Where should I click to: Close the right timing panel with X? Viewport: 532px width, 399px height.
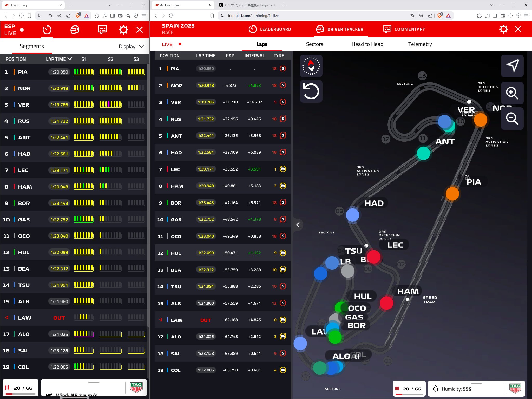(518, 29)
